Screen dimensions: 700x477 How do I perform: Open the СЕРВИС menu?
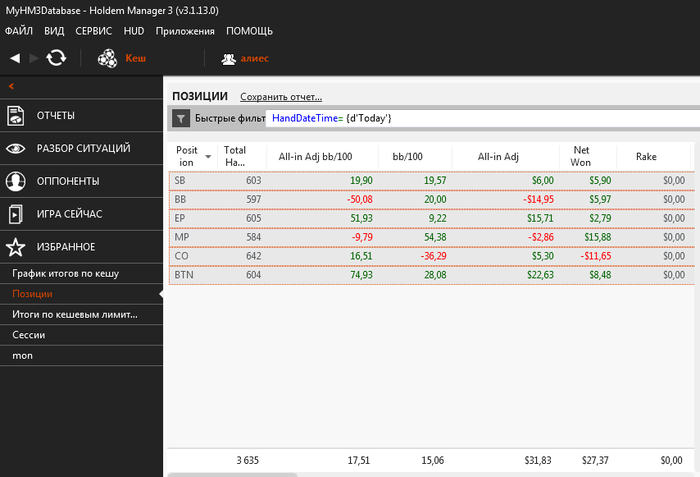tap(93, 31)
